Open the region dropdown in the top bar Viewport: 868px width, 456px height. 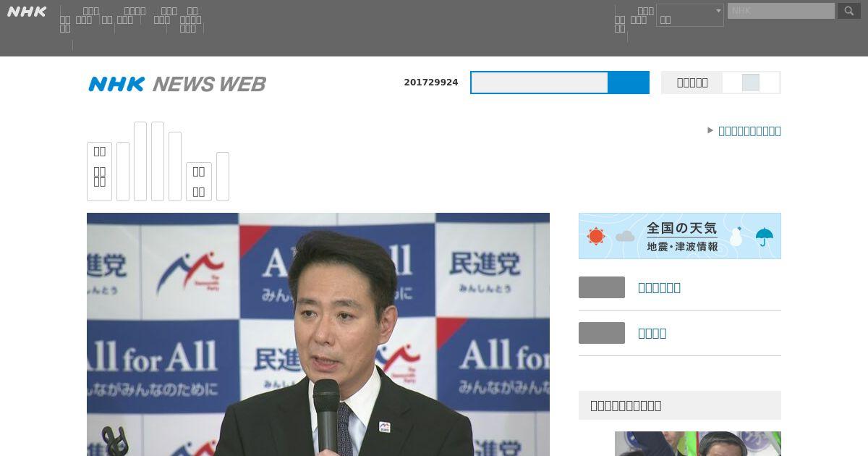(x=690, y=15)
